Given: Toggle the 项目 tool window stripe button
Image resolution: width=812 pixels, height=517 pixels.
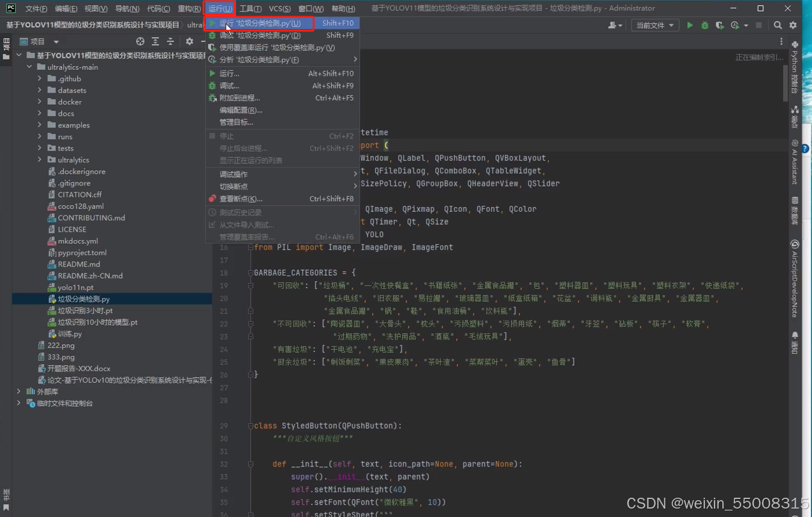Looking at the screenshot, I should pos(6,49).
